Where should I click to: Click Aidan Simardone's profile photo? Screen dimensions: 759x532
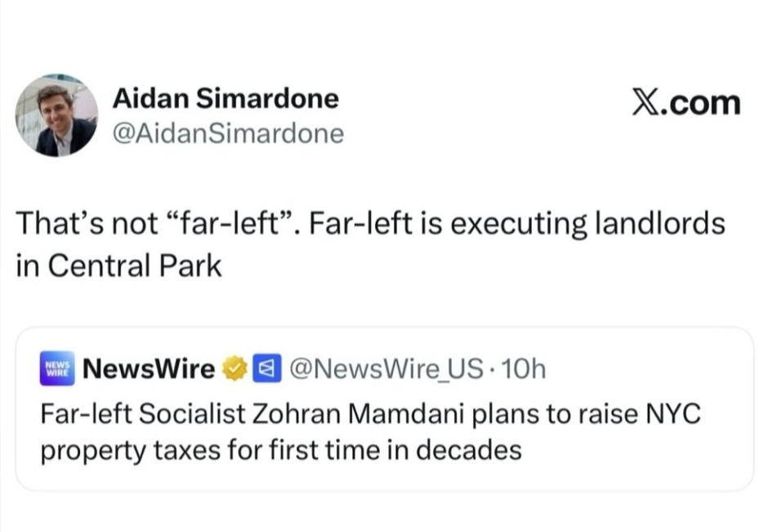coord(56,115)
